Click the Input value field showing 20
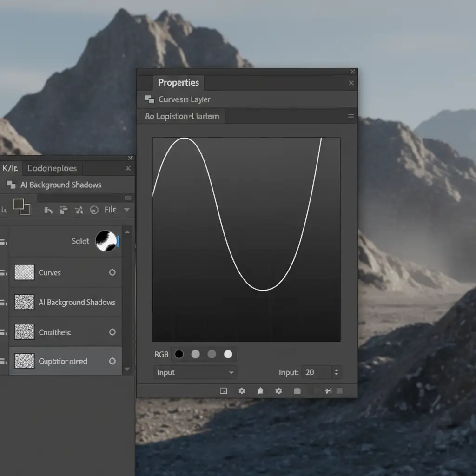 point(317,372)
